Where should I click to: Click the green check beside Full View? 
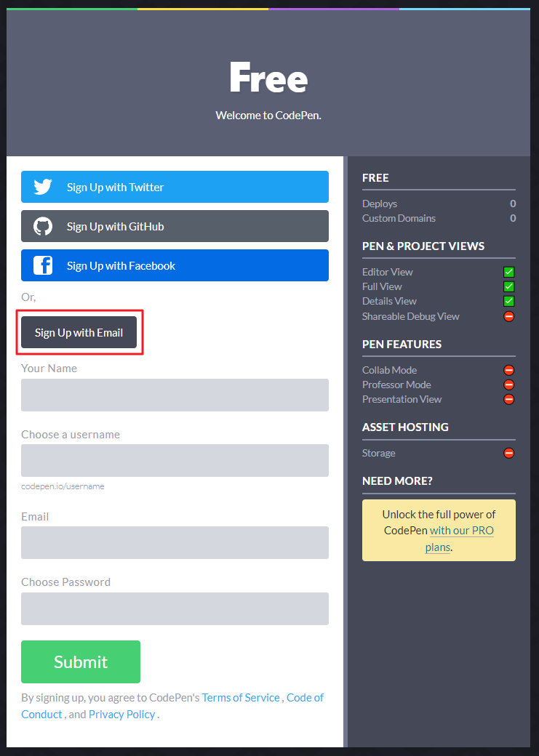tap(508, 286)
